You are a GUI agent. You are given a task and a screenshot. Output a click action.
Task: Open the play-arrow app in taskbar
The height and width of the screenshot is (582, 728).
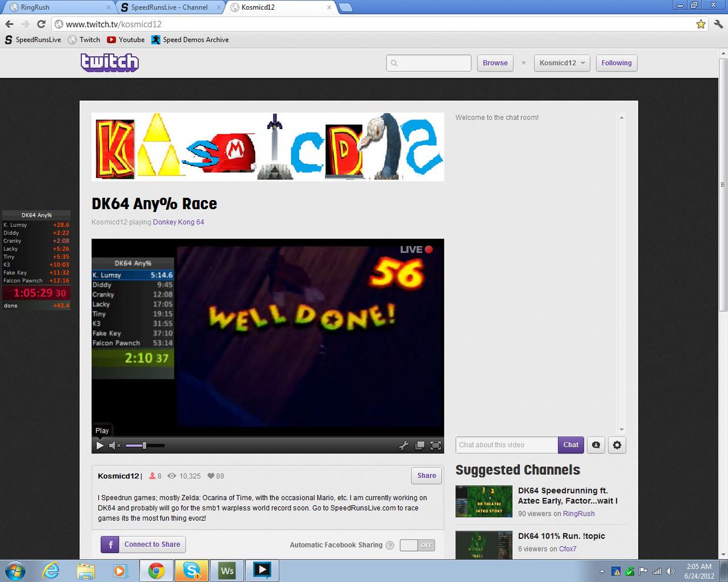coord(262,571)
